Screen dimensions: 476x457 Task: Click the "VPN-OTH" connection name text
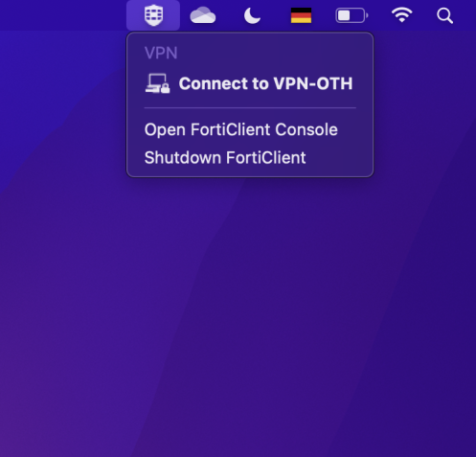coord(313,83)
